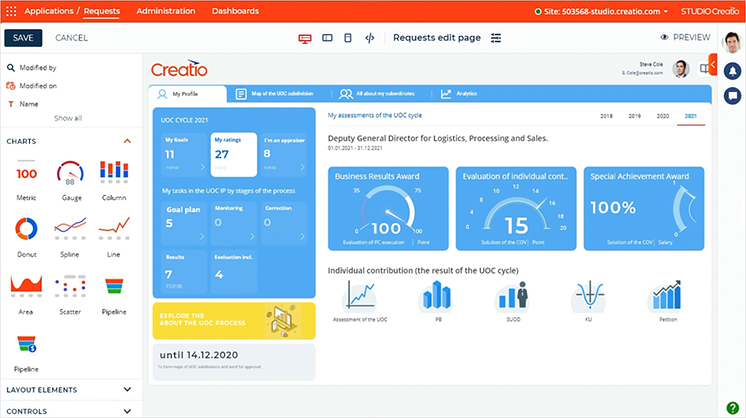
Task: Click the CANCEL button
Action: pyautogui.click(x=71, y=38)
